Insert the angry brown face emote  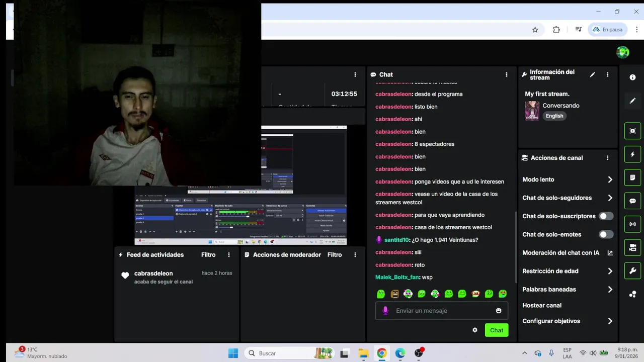[394, 294]
